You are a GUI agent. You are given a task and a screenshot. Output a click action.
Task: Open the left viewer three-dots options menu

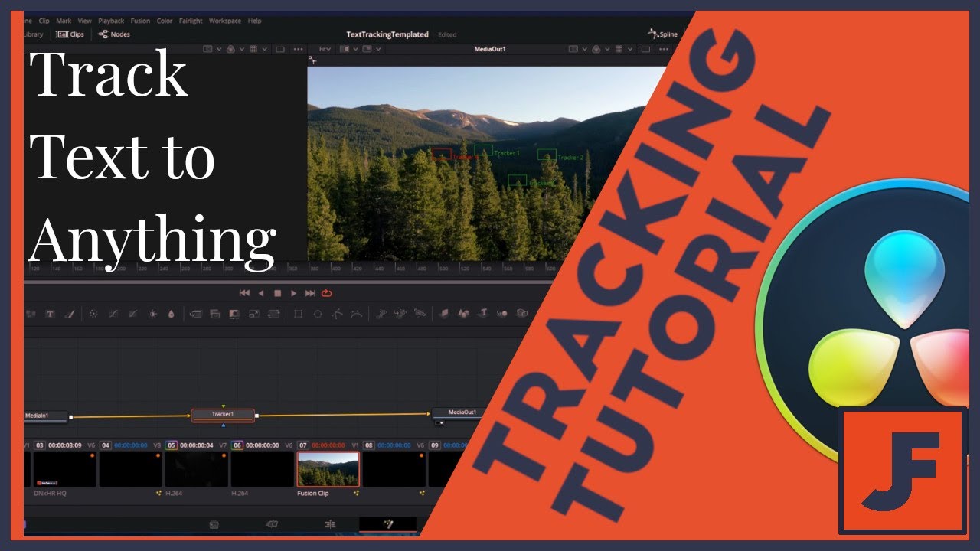coord(298,49)
